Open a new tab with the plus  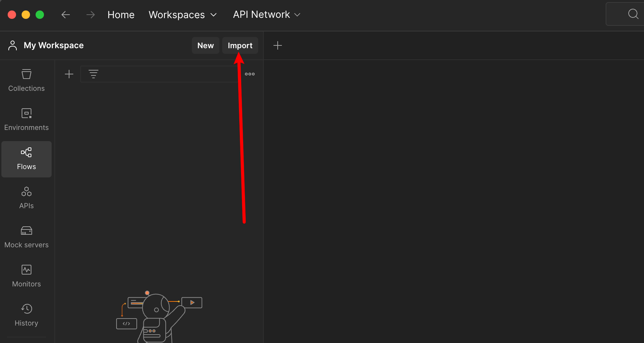278,45
